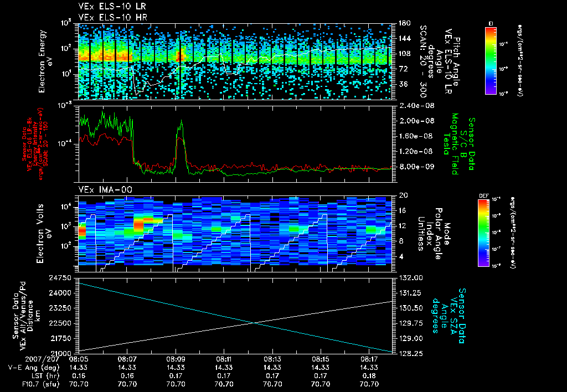Click the altitude tick label 22500
The height and width of the screenshot is (392, 567).
[x=60, y=323]
